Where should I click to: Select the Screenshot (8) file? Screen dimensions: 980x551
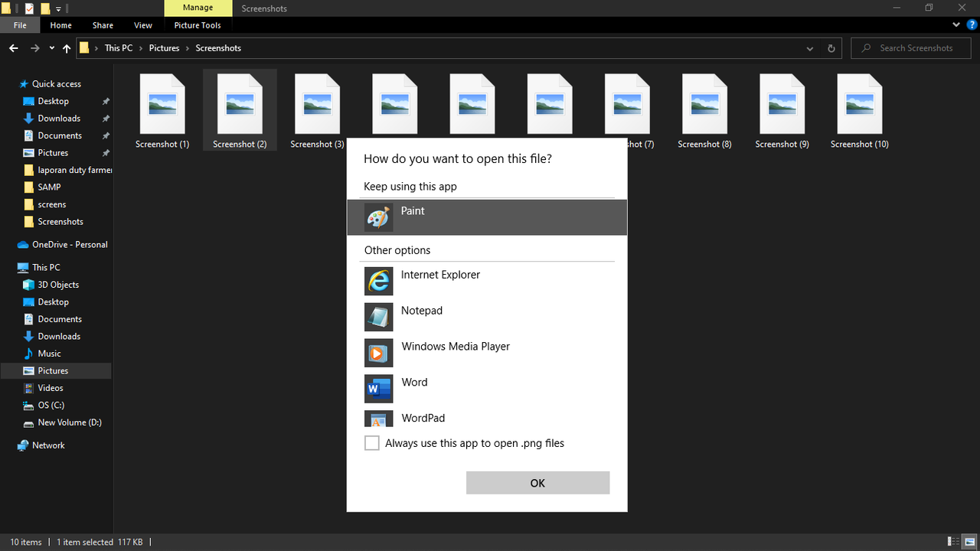point(704,110)
